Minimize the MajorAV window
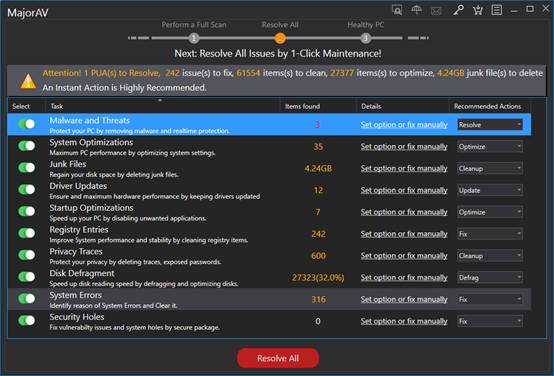This screenshot has width=554, height=376. point(514,11)
